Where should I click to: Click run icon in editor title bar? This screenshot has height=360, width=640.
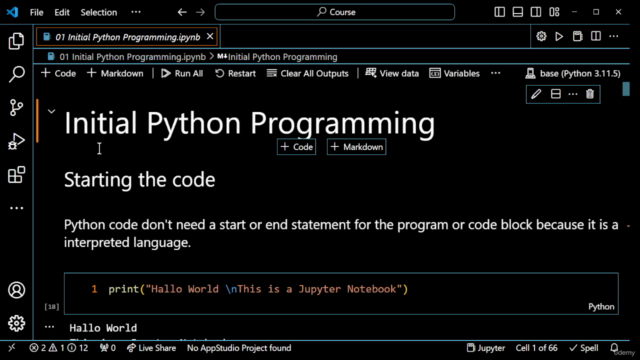click(x=559, y=36)
